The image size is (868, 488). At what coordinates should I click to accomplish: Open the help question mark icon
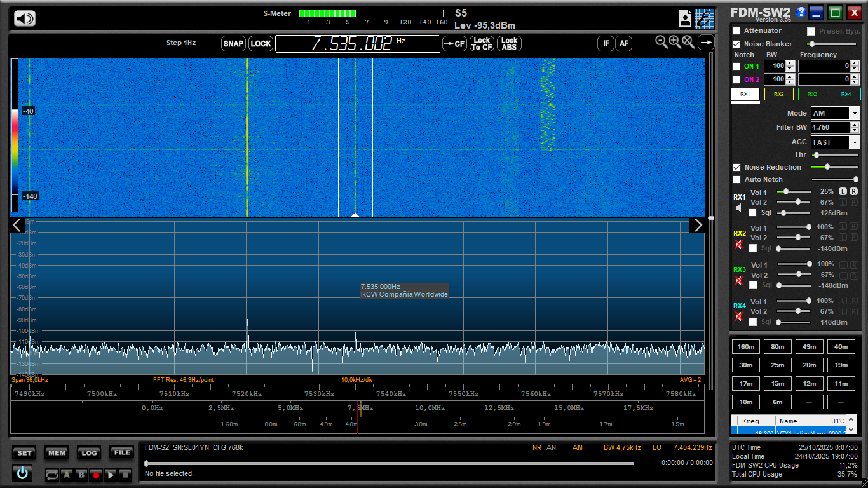801,11
